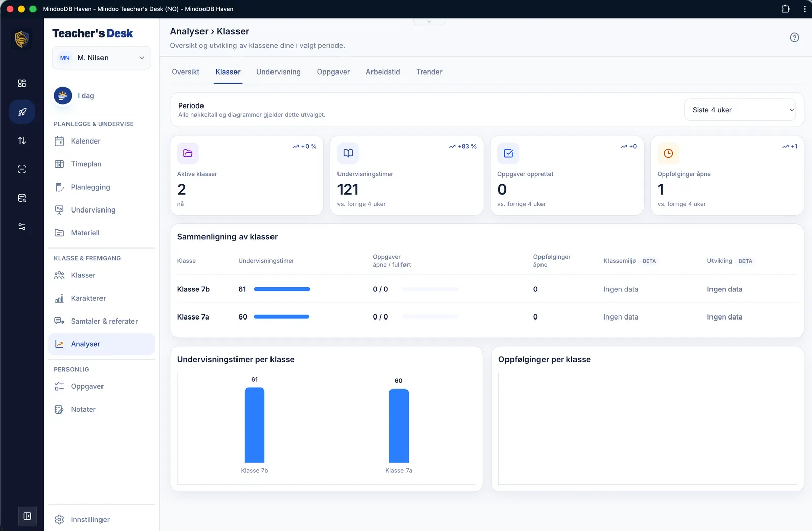Click the rocket icon in left rail
Viewport: 812px width, 531px height.
tap(22, 112)
